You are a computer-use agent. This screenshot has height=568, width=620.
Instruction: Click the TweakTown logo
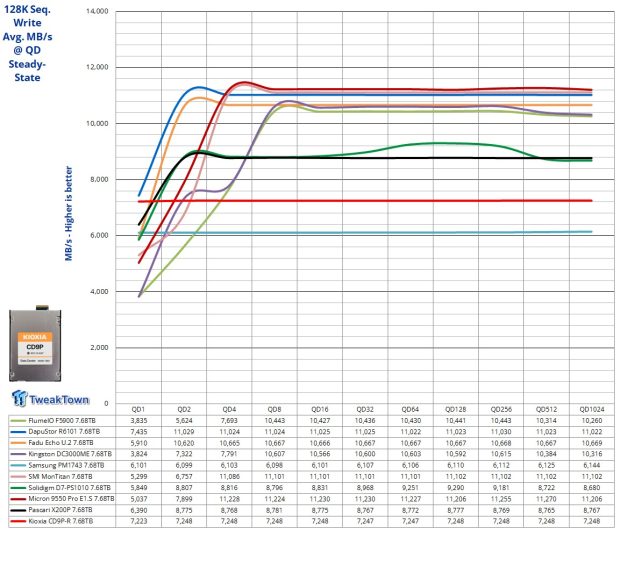pyautogui.click(x=50, y=399)
